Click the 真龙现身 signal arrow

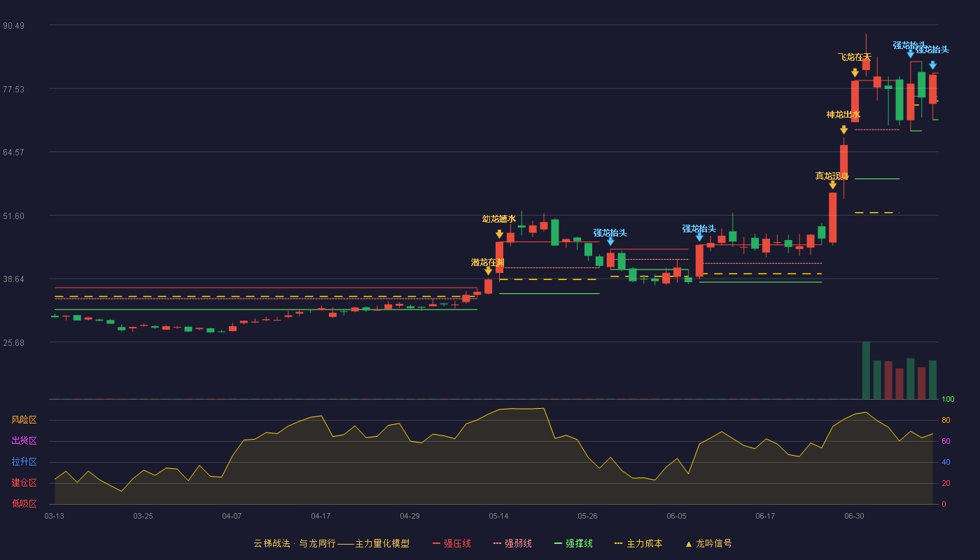tap(832, 185)
